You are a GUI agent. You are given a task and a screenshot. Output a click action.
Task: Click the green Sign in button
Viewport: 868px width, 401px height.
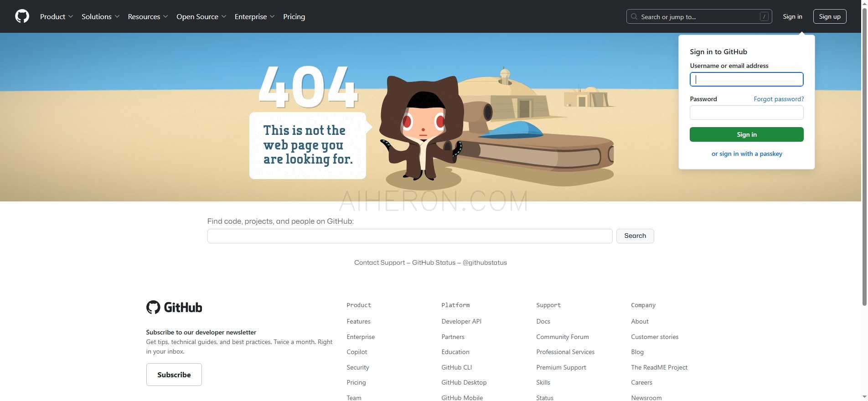point(746,134)
